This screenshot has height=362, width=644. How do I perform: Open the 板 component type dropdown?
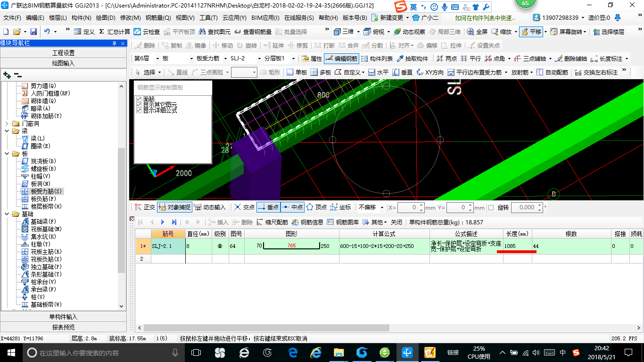(191, 59)
